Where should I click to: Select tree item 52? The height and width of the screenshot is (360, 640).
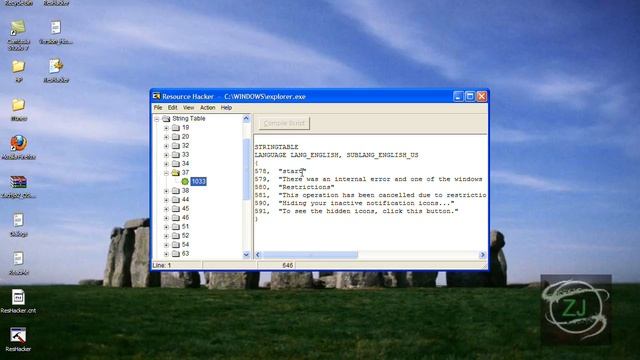pos(185,236)
